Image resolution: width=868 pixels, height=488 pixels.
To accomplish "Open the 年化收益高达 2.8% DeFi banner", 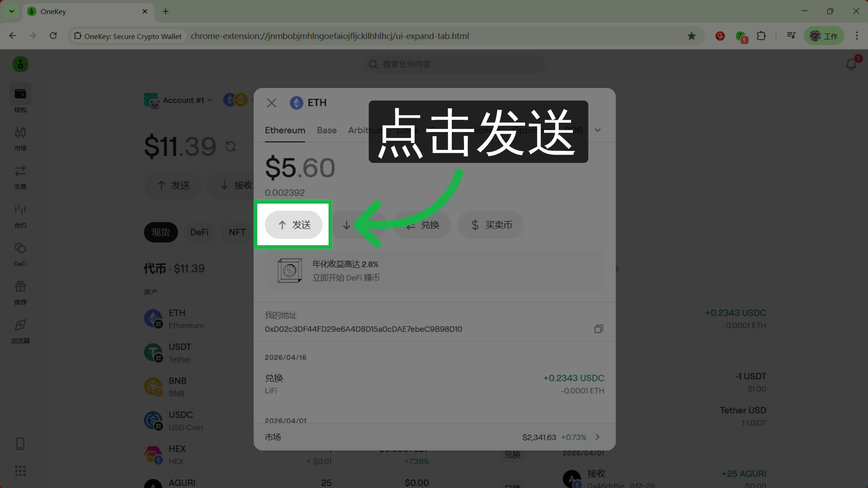I will [x=434, y=270].
